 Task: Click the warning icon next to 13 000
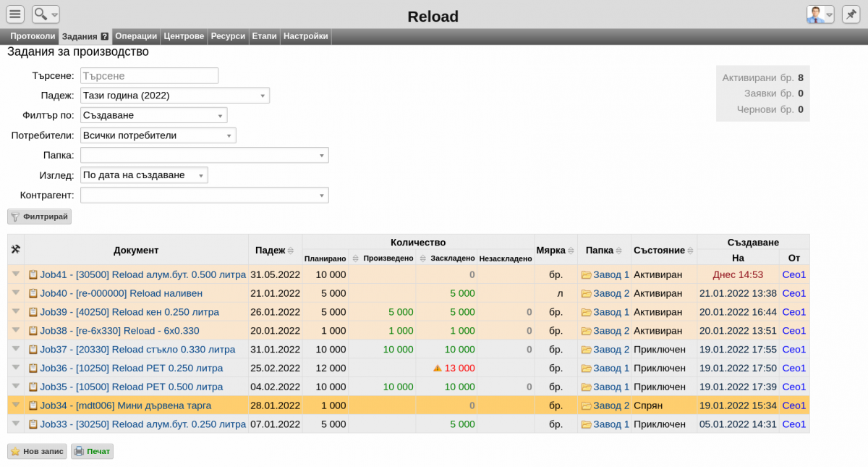point(437,368)
